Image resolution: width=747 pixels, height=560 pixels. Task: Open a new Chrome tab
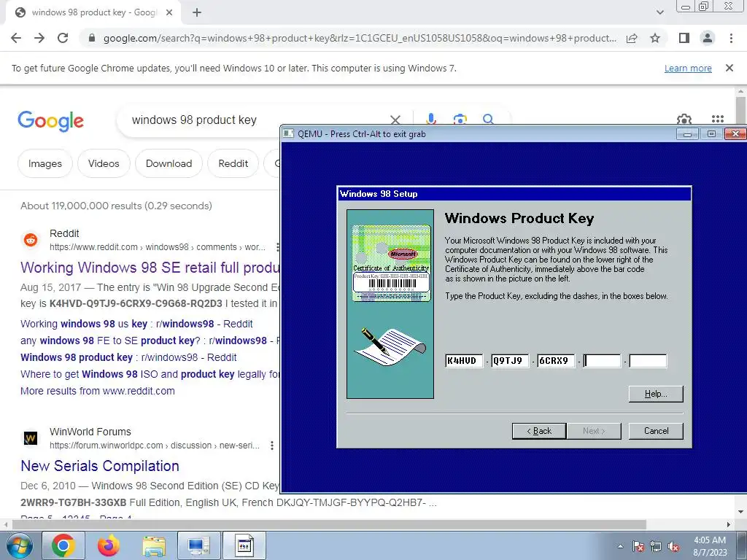point(197,13)
